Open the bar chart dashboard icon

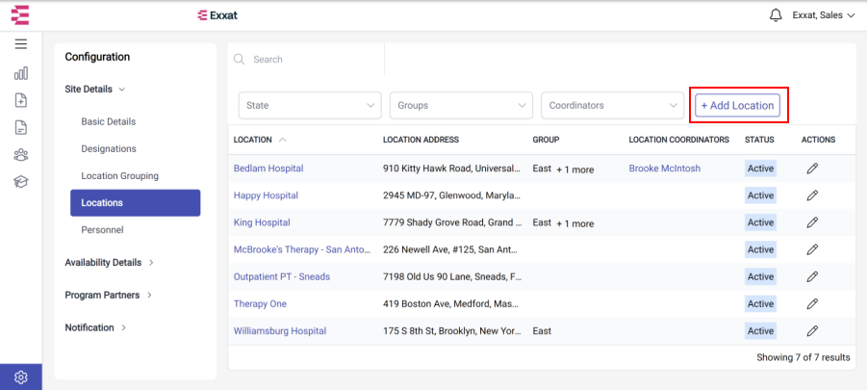pos(21,73)
